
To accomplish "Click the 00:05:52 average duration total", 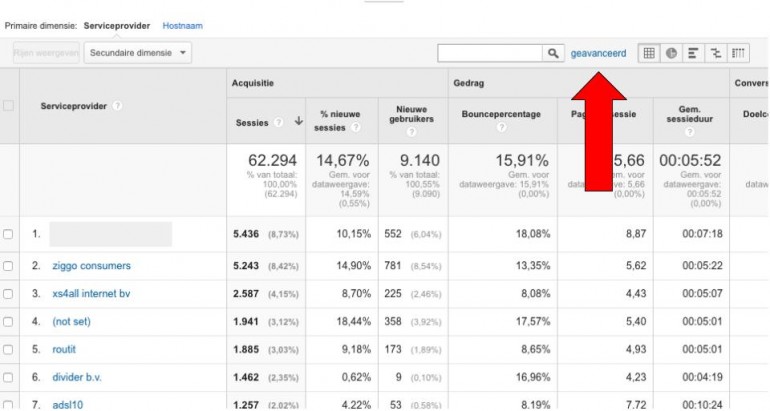I will tap(690, 160).
